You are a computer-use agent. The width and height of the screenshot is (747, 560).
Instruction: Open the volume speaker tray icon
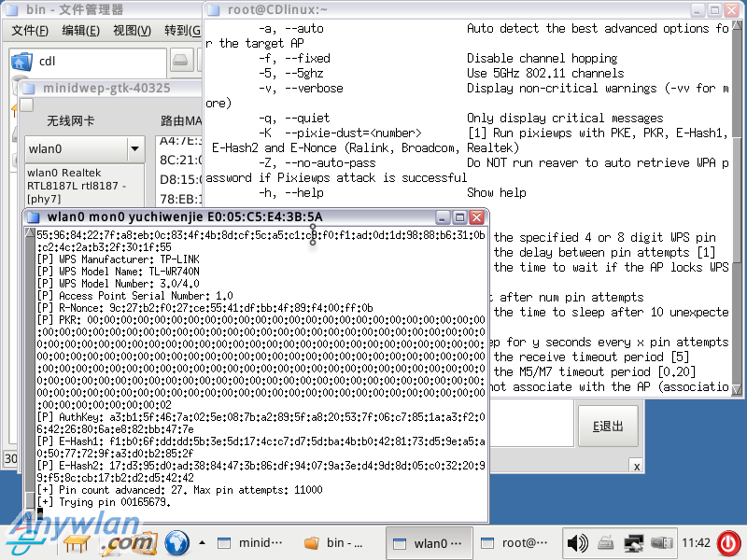577,543
